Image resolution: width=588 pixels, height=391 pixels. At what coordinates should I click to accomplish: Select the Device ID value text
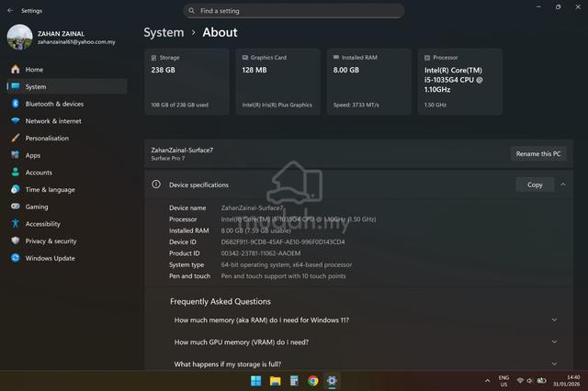click(283, 242)
